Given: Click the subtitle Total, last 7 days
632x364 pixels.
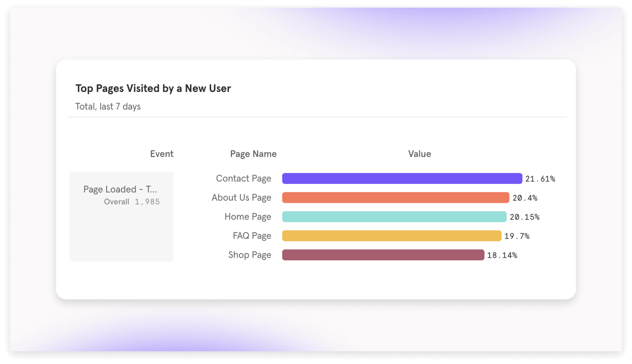Looking at the screenshot, I should point(108,106).
